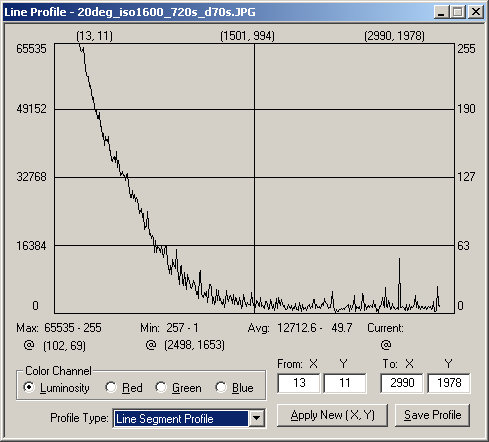Click the Line Profile title bar
The height and width of the screenshot is (442, 489).
(x=217, y=12)
